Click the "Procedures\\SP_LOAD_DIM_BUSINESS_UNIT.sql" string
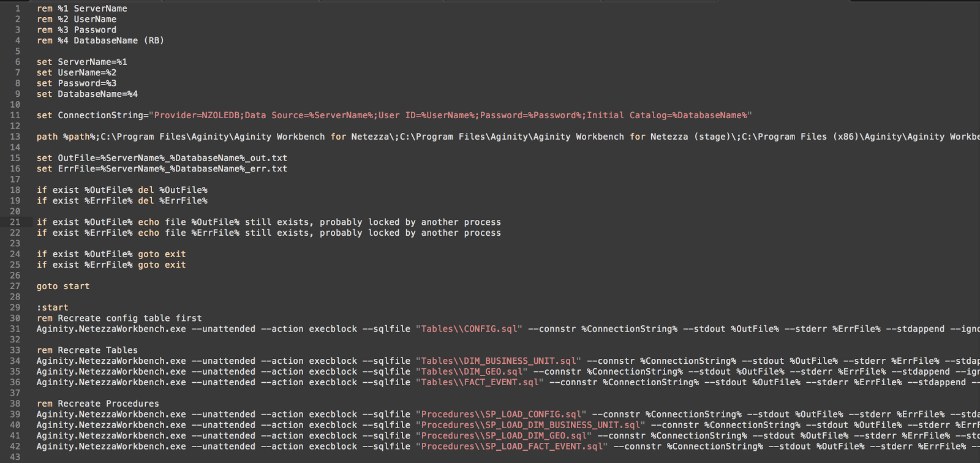980x463 pixels. pyautogui.click(x=530, y=425)
